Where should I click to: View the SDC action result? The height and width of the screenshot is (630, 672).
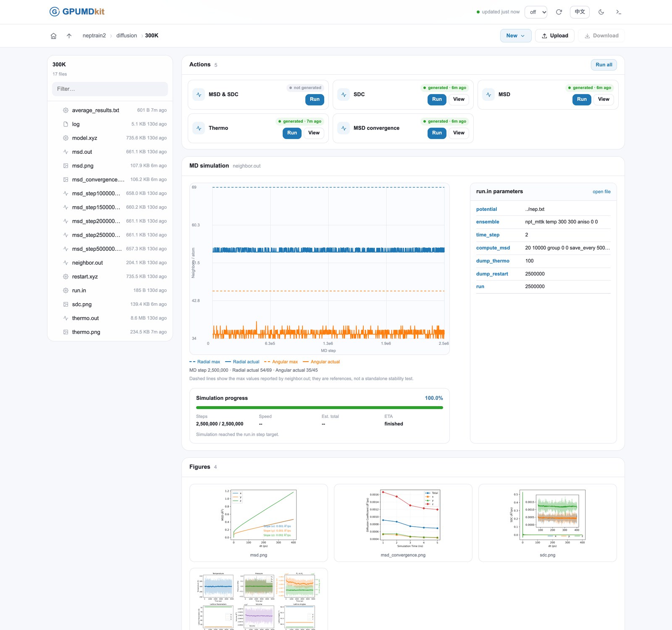pos(459,100)
